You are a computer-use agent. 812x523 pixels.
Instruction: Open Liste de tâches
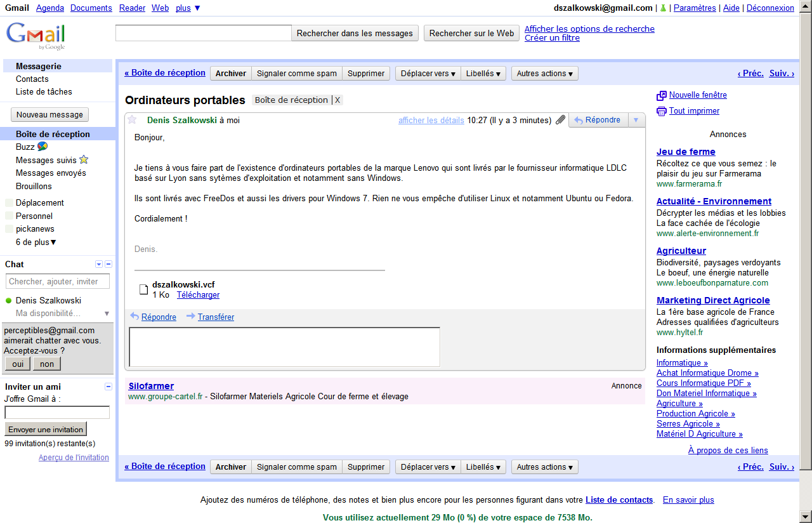(44, 92)
